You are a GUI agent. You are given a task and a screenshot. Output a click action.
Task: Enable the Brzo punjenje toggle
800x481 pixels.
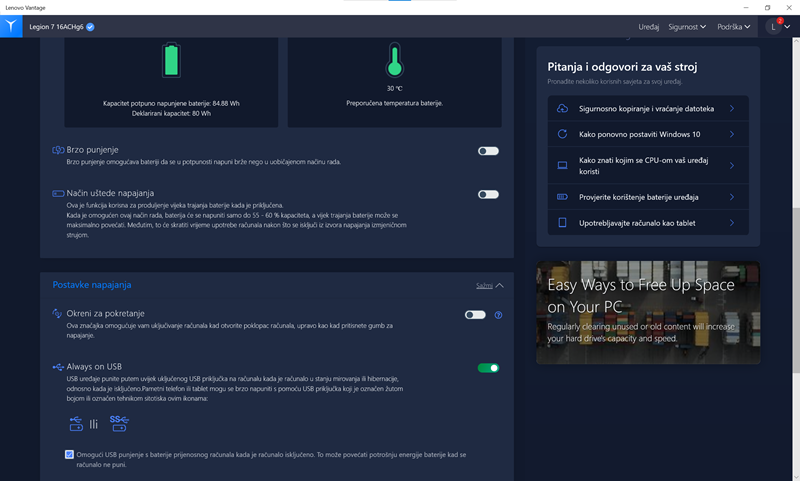coord(488,151)
